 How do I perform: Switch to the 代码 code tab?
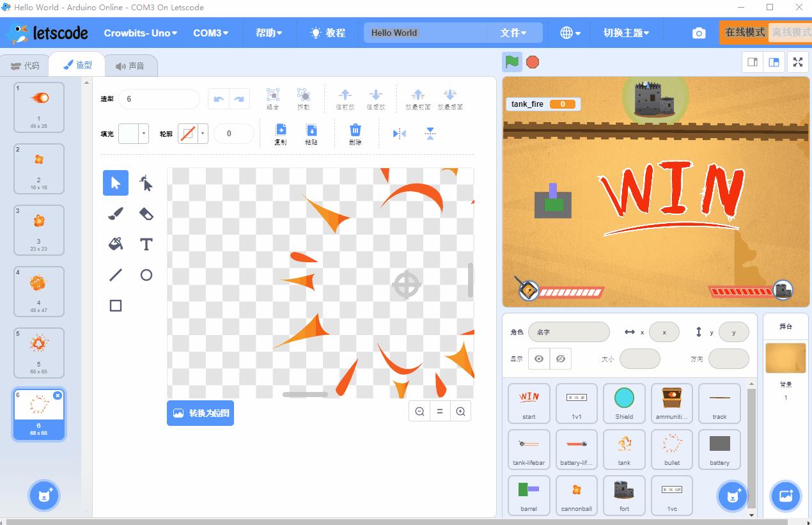(x=25, y=66)
